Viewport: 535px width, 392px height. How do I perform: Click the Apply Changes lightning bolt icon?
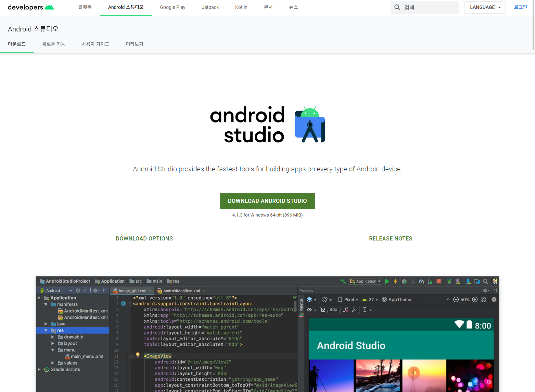point(395,281)
